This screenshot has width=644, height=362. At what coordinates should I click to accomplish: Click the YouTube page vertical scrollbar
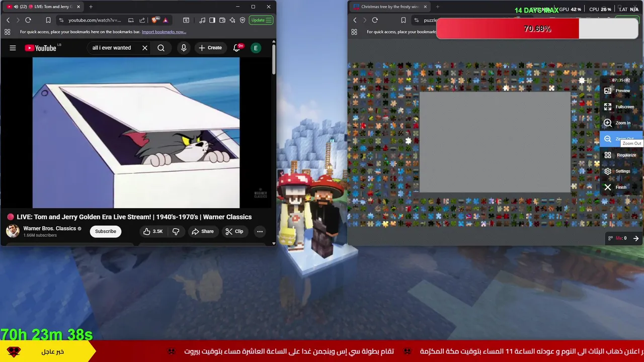274,60
